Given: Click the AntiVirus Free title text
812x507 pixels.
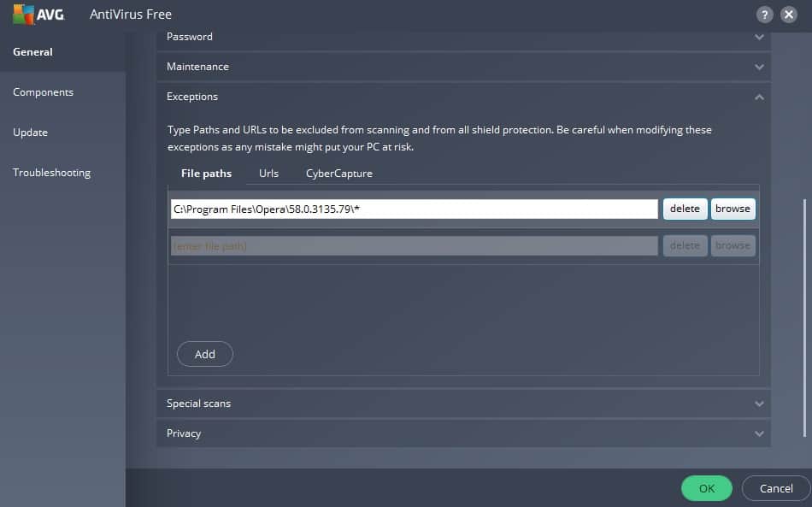Looking at the screenshot, I should (x=131, y=15).
